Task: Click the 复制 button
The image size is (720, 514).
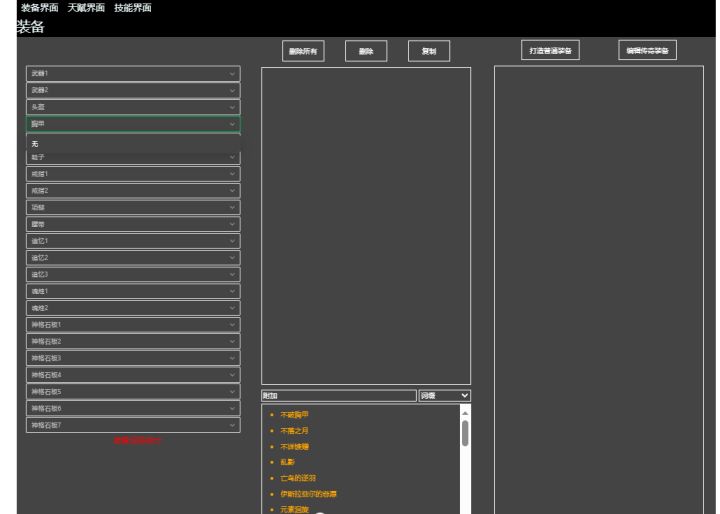Action: pyautogui.click(x=429, y=51)
